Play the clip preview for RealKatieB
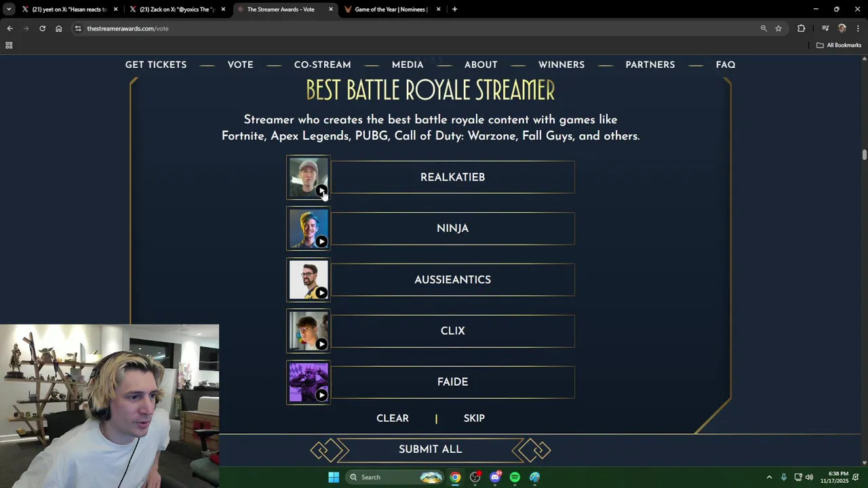This screenshot has width=868, height=488. tap(321, 190)
